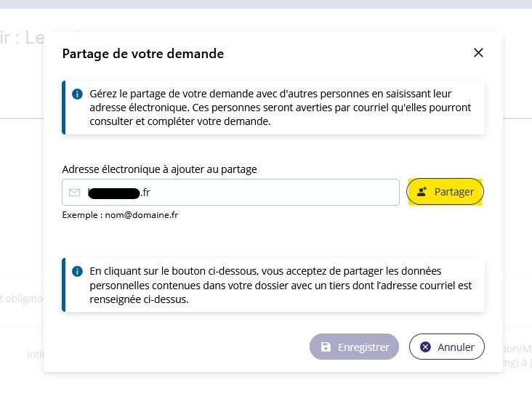
Task: Click the info icon in the consent notice
Action: (x=77, y=271)
